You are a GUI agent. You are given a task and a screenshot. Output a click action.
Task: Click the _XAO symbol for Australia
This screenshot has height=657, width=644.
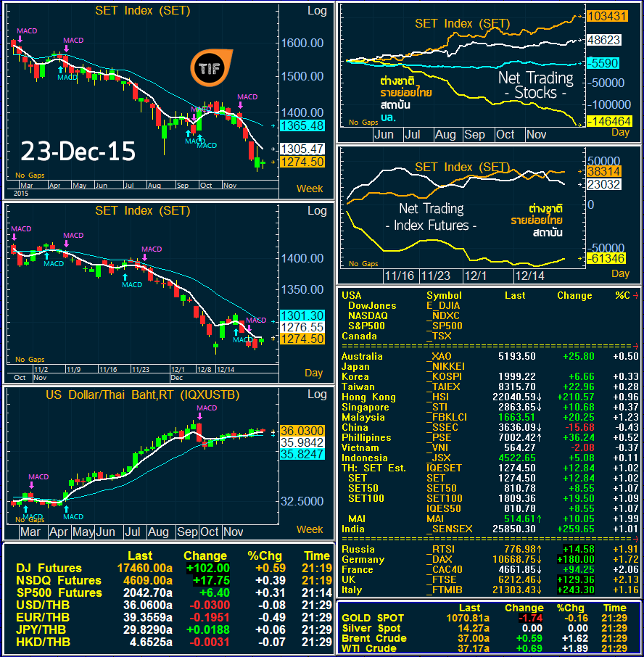tap(439, 357)
